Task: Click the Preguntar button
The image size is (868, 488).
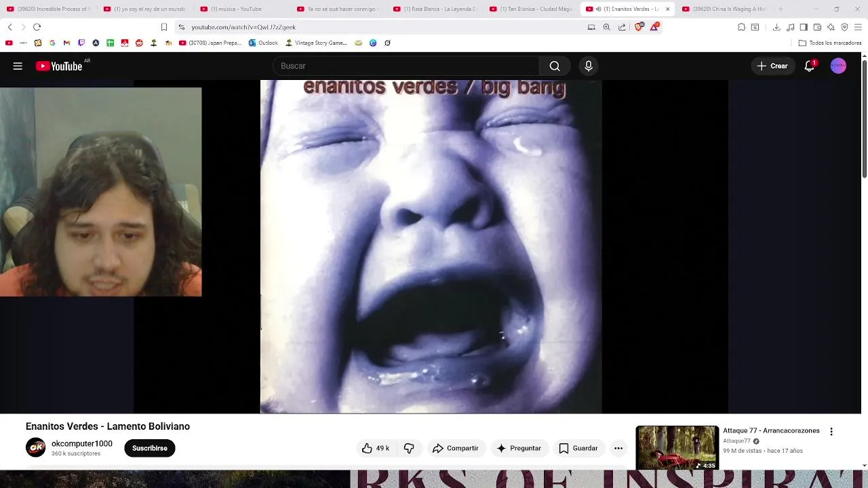Action: (x=519, y=448)
